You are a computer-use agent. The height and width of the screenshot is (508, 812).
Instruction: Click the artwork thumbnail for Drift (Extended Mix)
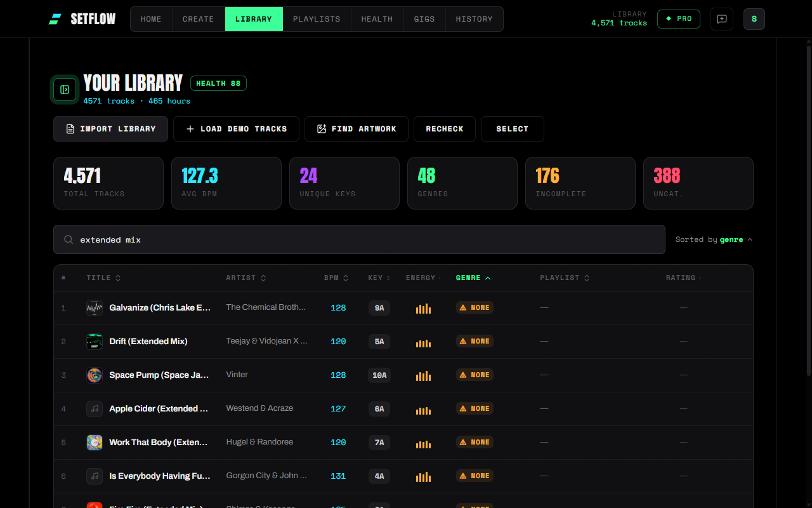pyautogui.click(x=95, y=342)
